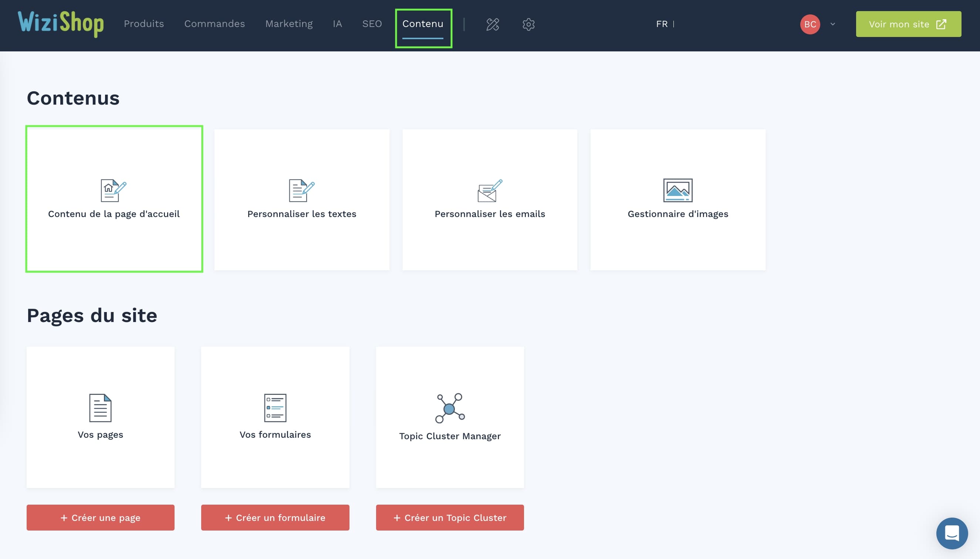Open the Produits menu
This screenshot has height=559, width=980.
pos(143,24)
